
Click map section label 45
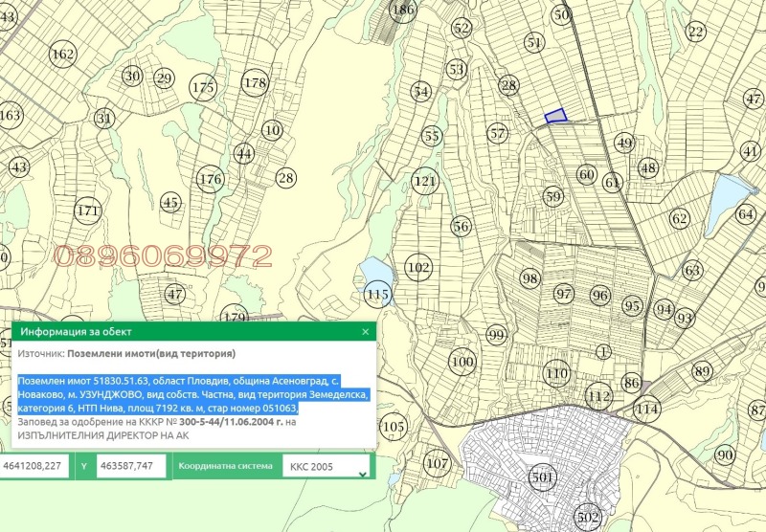click(170, 203)
